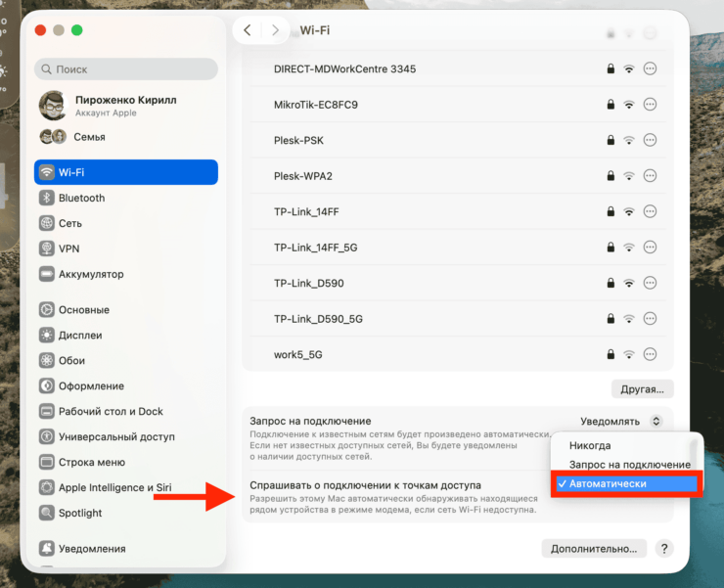Open Семья family settings
Viewport: 724px width, 588px height.
125,137
